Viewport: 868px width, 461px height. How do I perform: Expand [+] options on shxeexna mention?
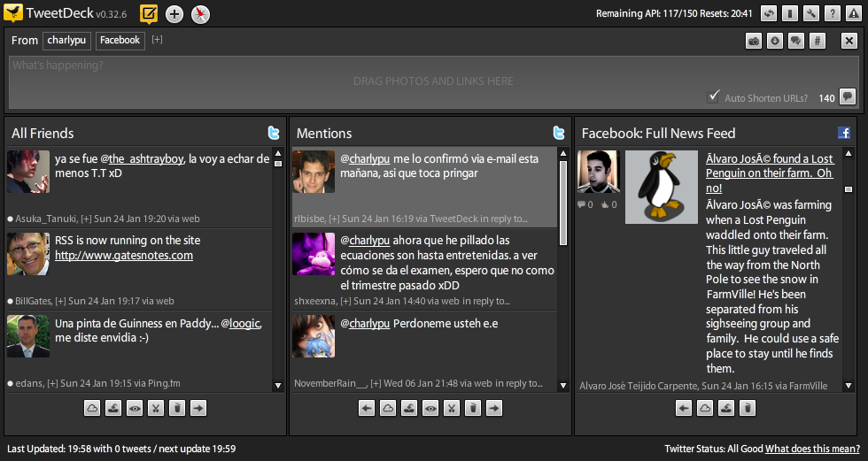[x=345, y=301]
